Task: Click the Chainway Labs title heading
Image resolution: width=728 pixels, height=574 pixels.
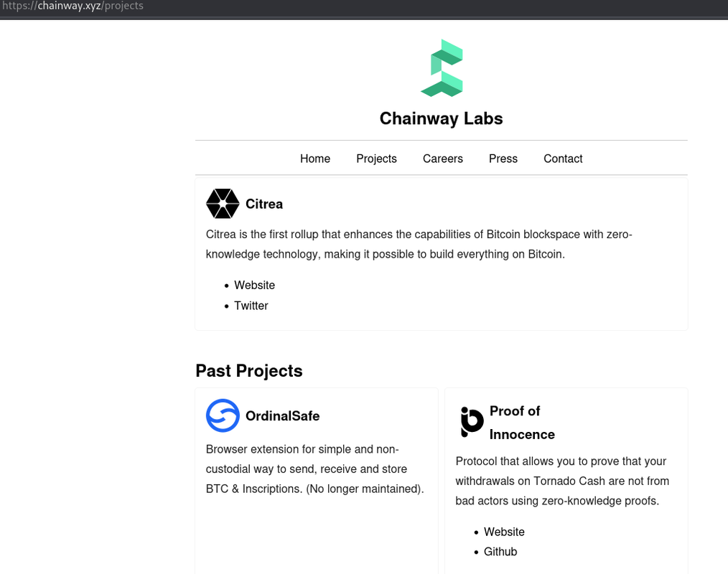Action: coord(441,119)
